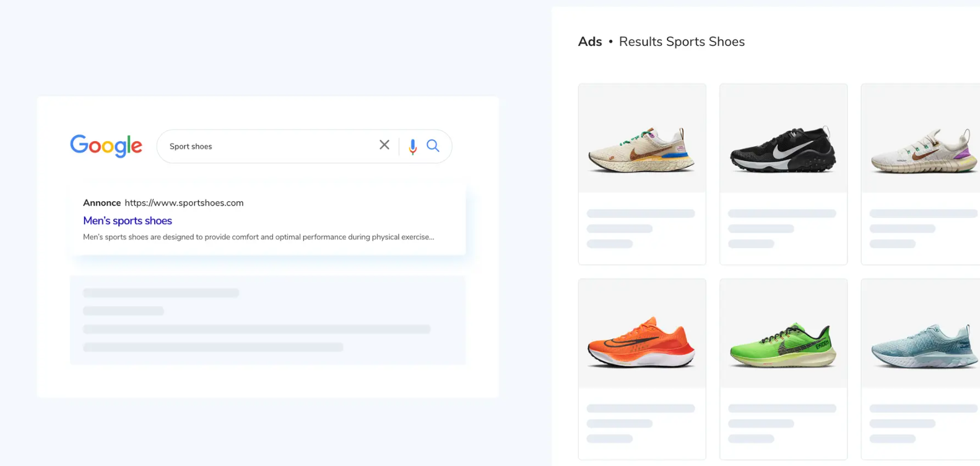The image size is (980, 466).
Task: Open the orange running shoe thumbnail
Action: (x=642, y=334)
